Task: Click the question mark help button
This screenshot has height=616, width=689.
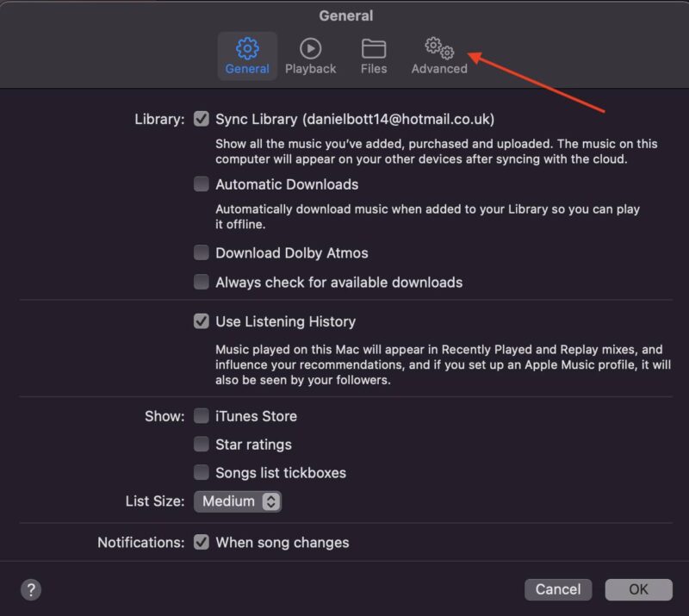Action: (31, 589)
